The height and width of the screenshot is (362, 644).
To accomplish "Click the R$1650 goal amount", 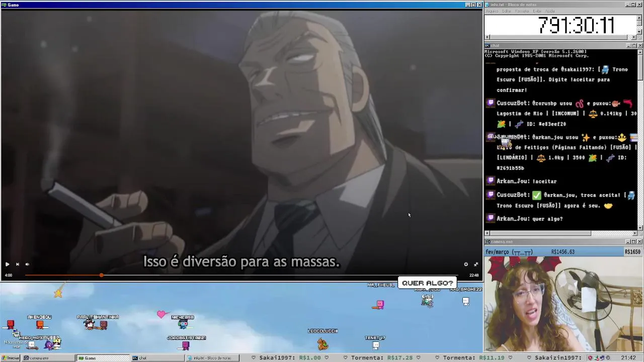I will [x=633, y=252].
